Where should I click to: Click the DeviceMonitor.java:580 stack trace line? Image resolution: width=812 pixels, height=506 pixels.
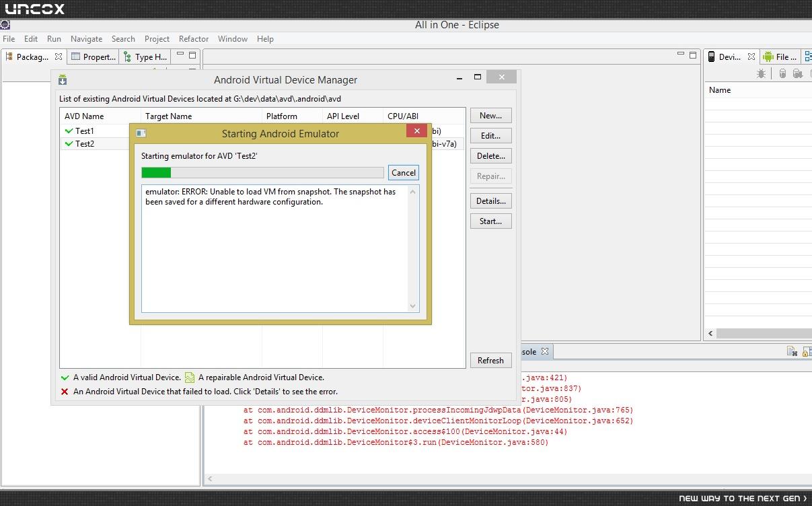point(396,442)
